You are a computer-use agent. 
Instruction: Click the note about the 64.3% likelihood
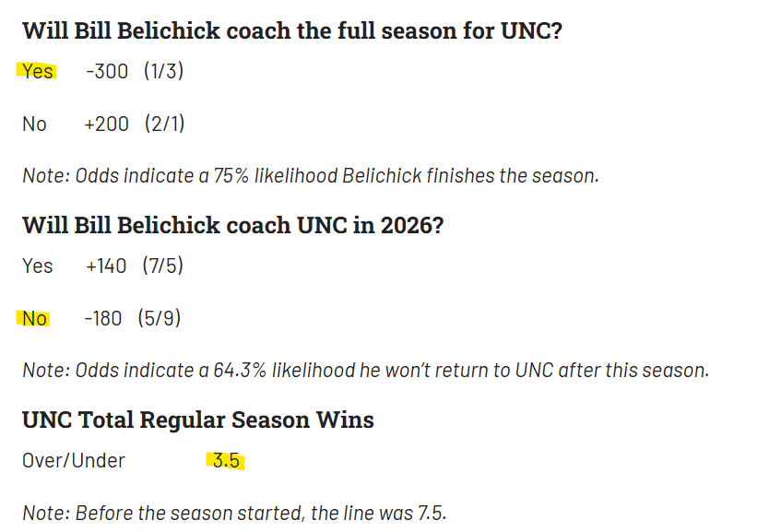[x=365, y=371]
